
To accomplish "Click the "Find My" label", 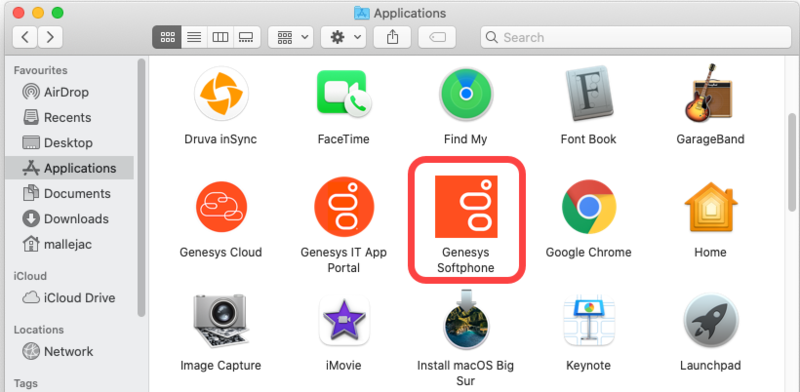I will (x=465, y=139).
